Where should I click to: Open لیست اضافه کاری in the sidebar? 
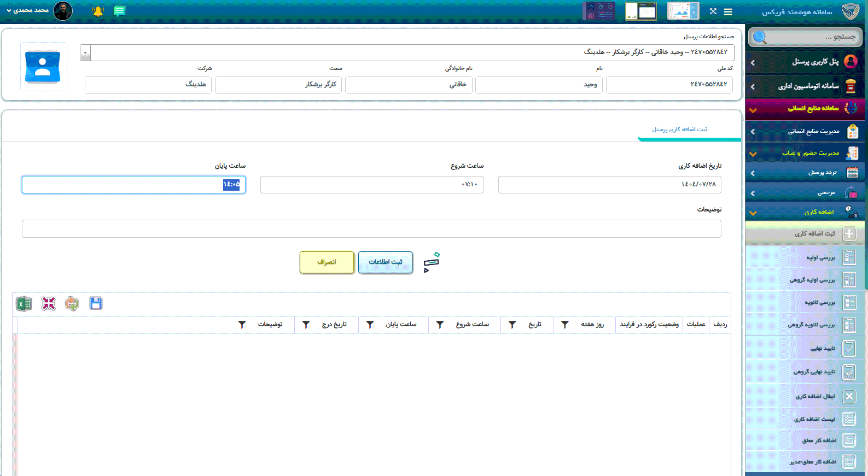click(x=814, y=419)
